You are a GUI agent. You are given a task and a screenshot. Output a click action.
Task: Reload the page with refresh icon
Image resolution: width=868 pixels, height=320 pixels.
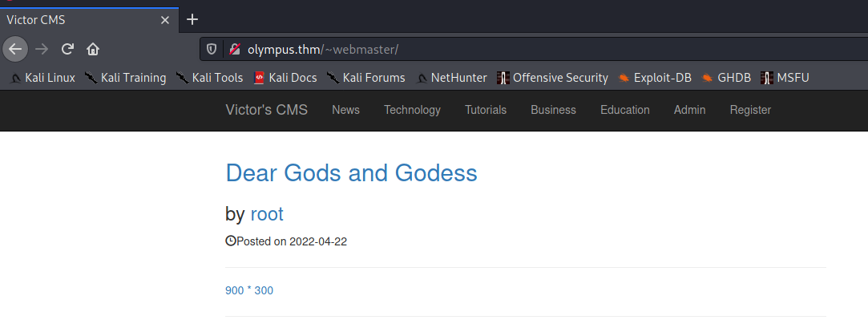coord(67,49)
